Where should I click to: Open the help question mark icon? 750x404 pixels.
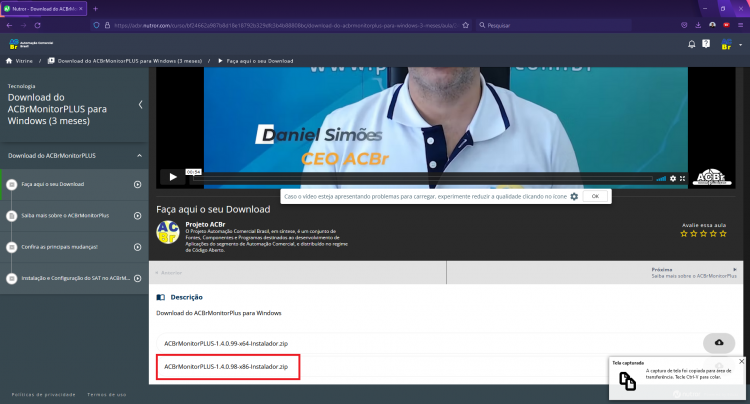pos(706,44)
